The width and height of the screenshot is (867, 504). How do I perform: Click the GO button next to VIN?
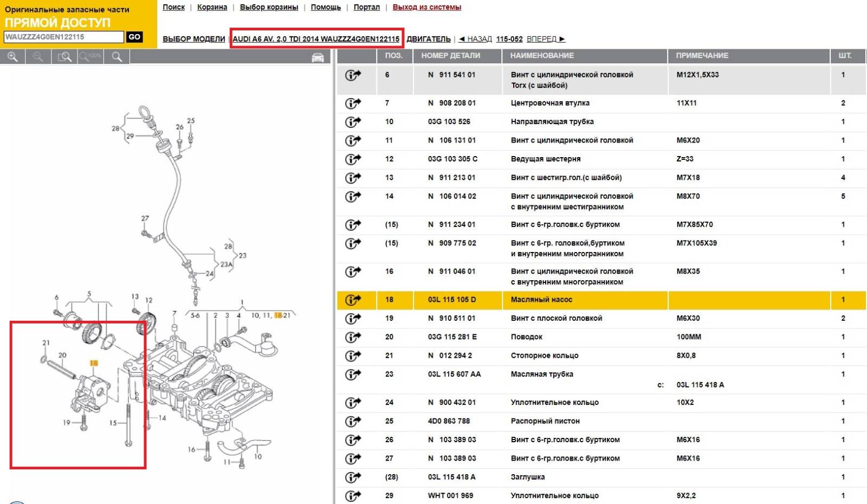click(134, 37)
